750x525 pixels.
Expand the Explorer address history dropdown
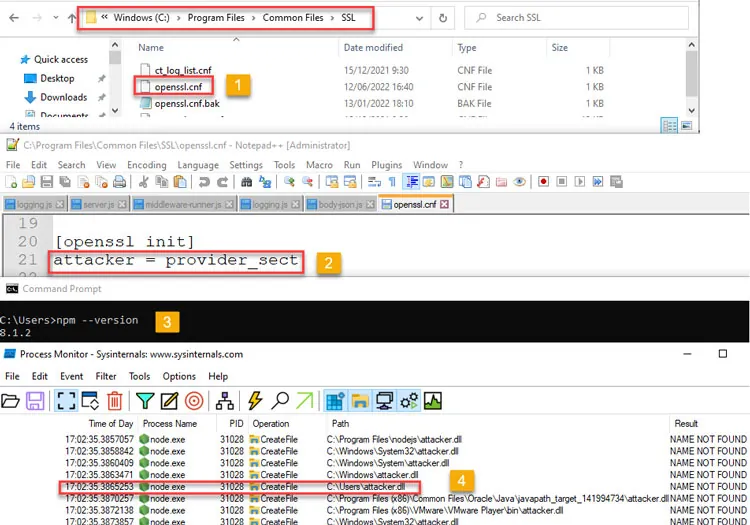(419, 18)
